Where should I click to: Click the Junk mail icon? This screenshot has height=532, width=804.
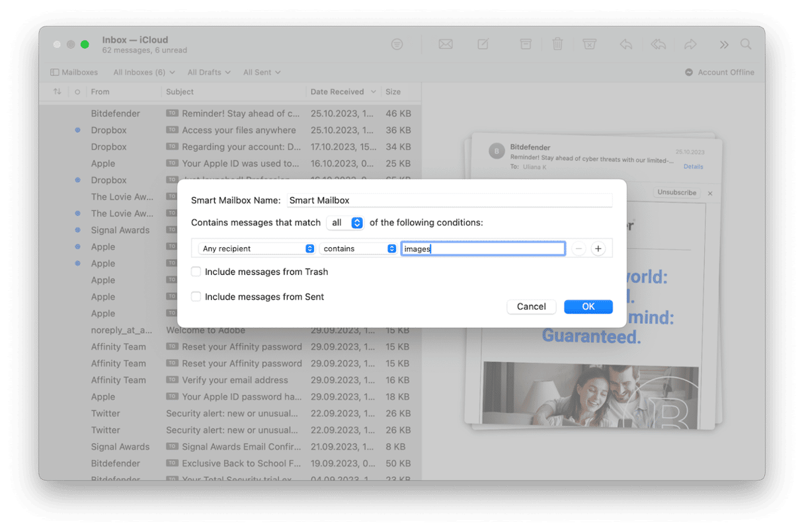click(589, 44)
